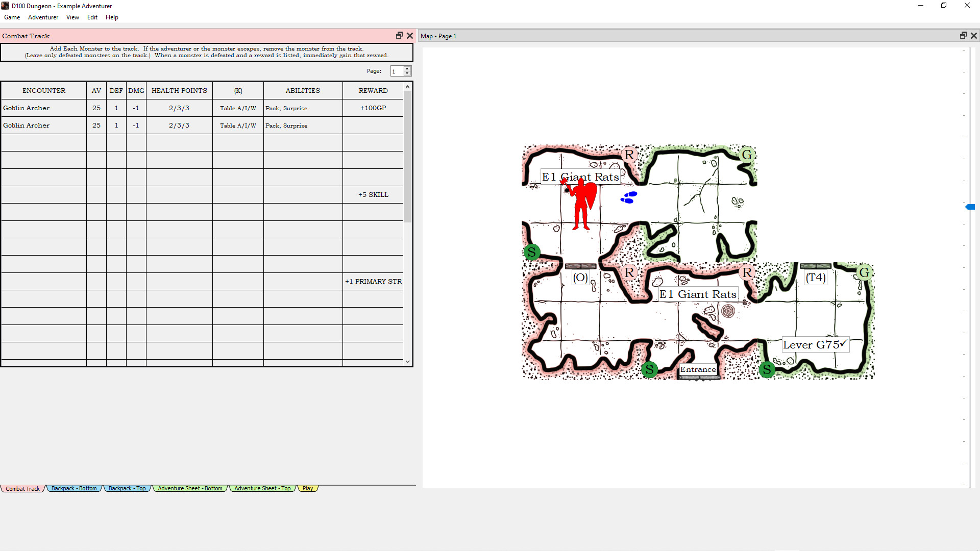Screen dimensions: 980x551
Task: Click the Page number input field
Action: click(397, 71)
